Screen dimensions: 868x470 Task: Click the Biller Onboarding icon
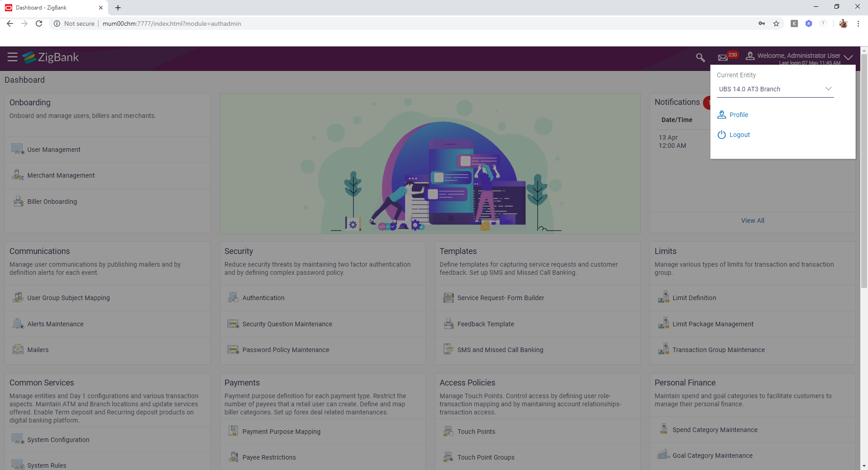18,201
